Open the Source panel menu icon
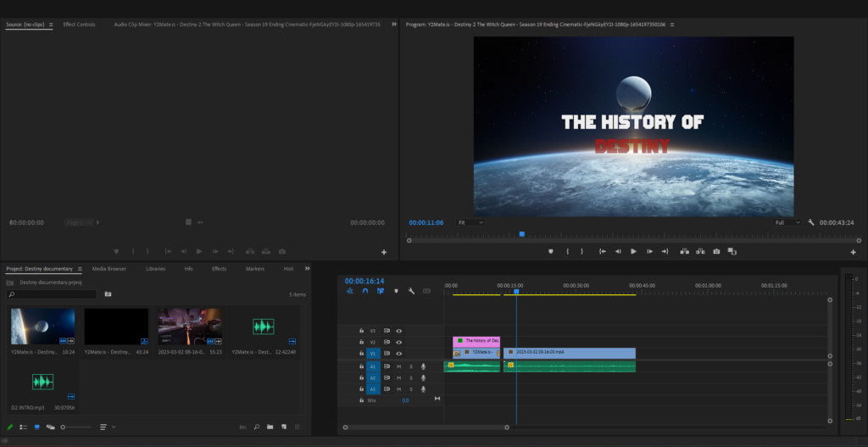 pyautogui.click(x=51, y=25)
